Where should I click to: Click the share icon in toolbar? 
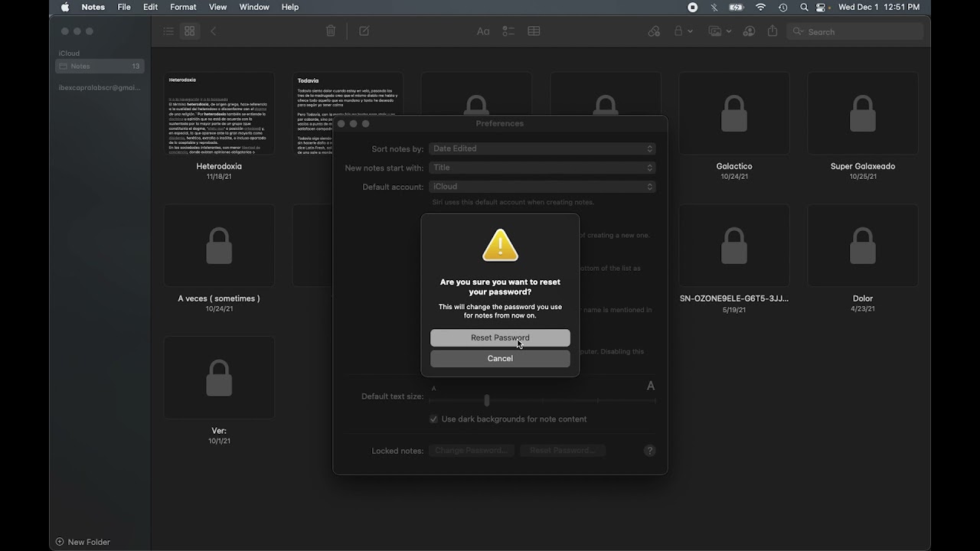pos(773,31)
